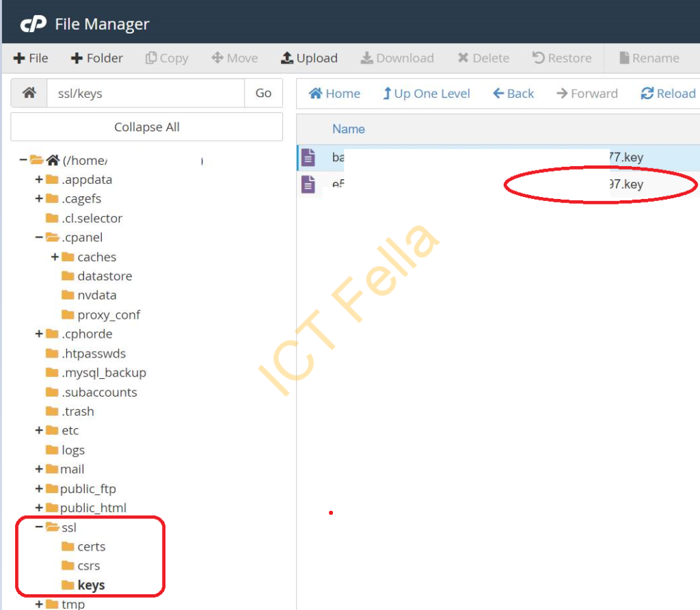Expand the .appdata folder
Image resolution: width=700 pixels, height=610 pixels.
(39, 180)
